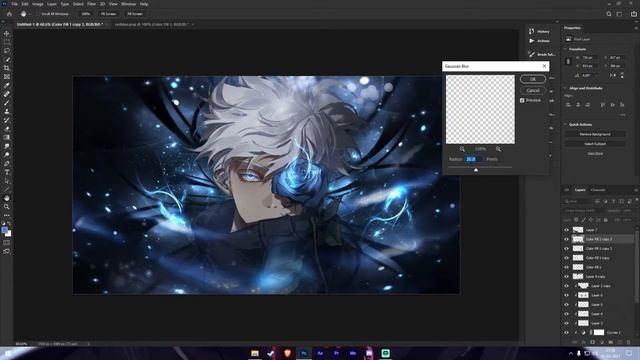Hide the Color Fill 1 copy 2 layer

(566, 249)
